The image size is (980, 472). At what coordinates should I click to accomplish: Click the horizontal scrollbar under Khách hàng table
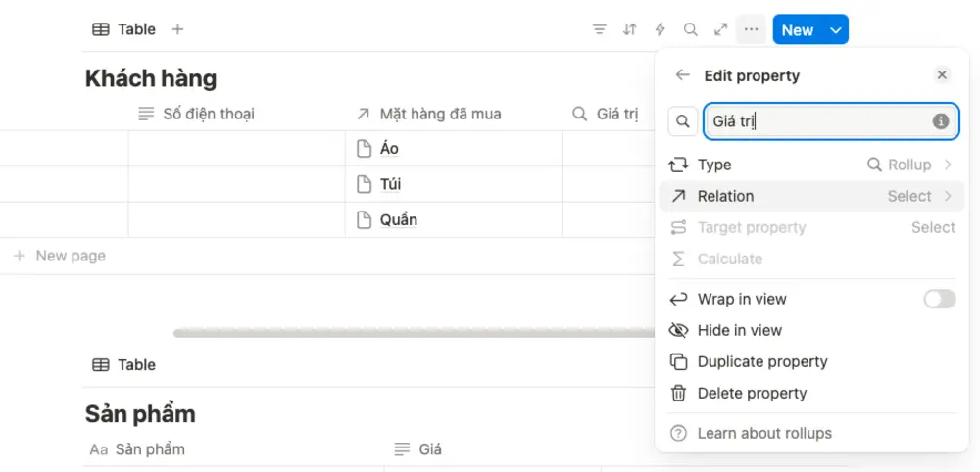414,333
